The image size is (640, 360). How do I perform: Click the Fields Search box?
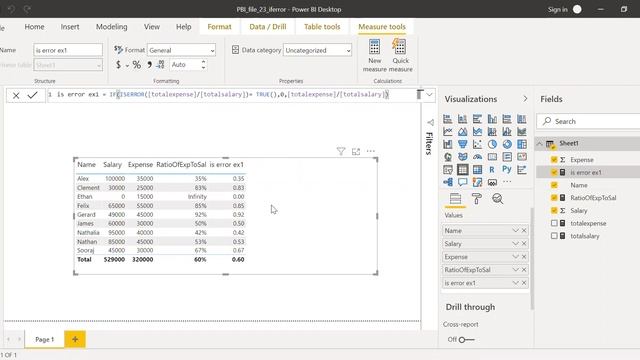click(589, 121)
